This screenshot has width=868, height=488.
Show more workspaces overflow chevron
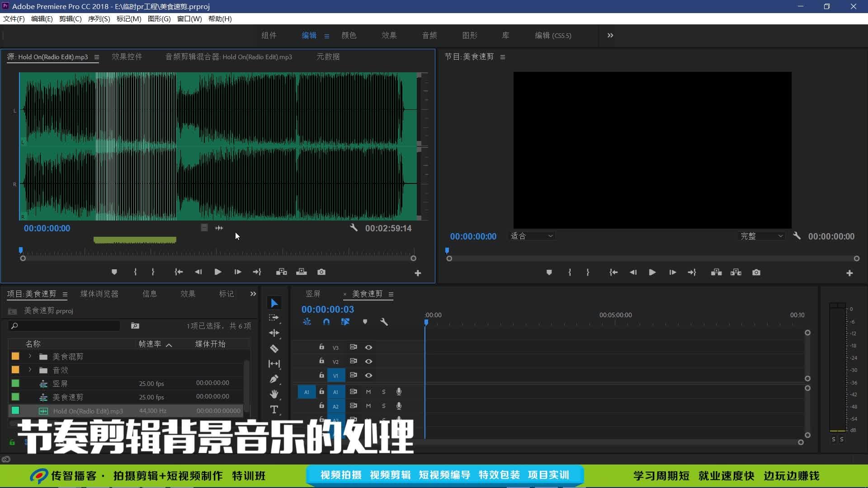point(610,35)
